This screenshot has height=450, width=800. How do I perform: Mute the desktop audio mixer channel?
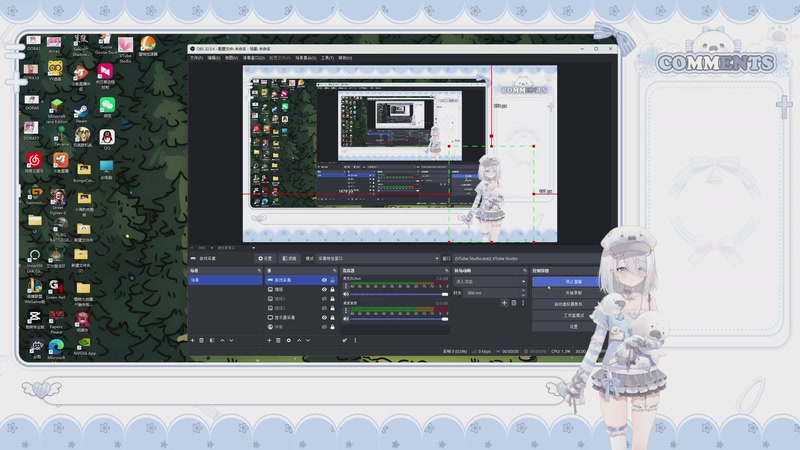[346, 319]
